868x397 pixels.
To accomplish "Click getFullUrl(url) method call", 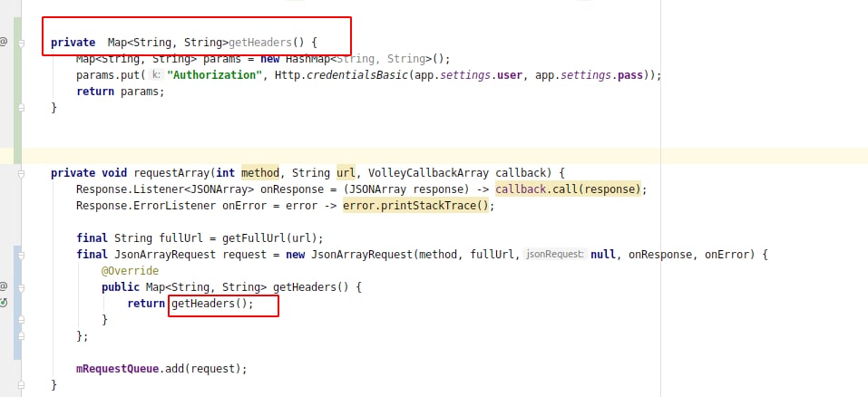I will pos(269,238).
